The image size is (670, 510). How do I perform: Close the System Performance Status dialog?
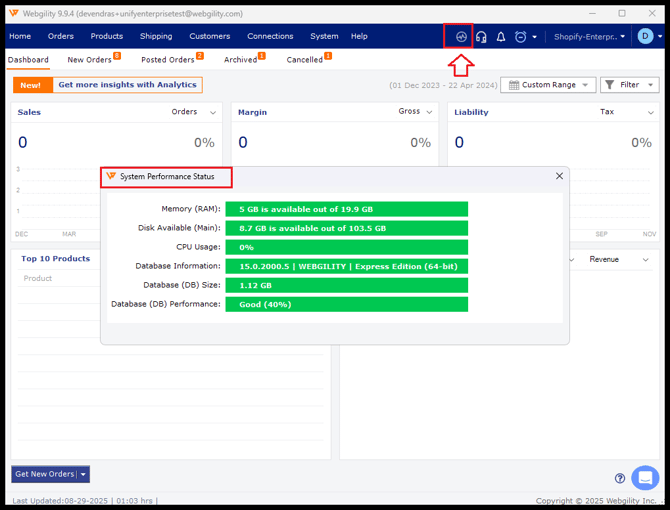tap(559, 176)
